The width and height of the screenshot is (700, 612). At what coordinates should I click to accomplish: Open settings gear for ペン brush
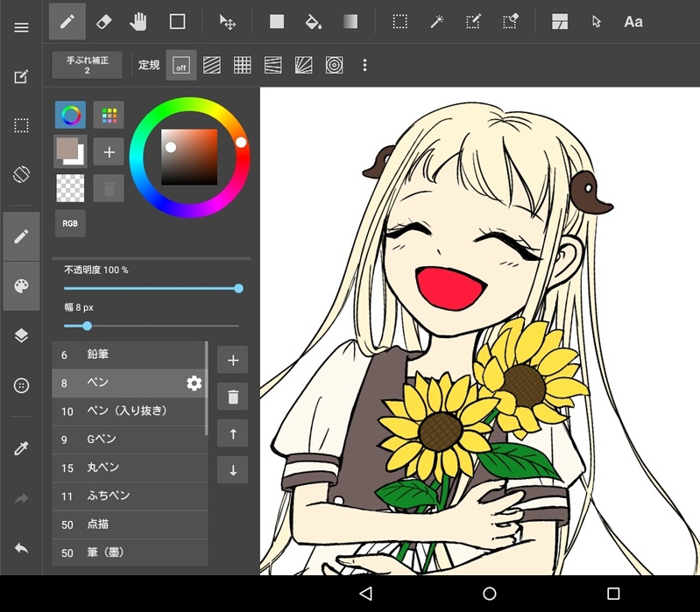194,383
